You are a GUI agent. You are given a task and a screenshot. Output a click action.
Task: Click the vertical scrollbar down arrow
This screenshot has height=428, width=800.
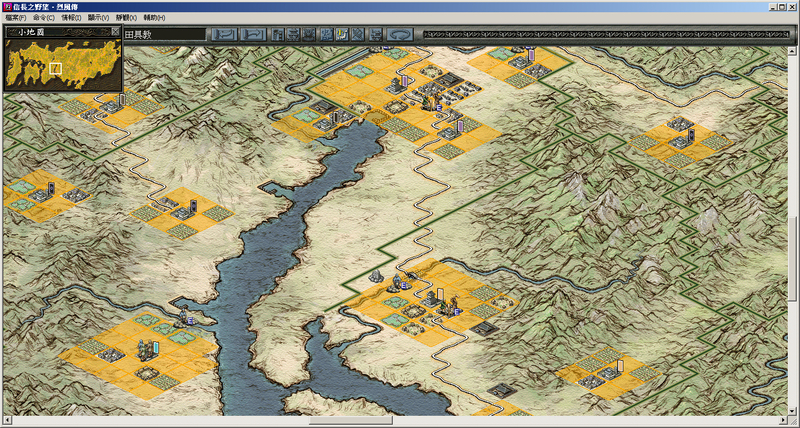(792, 412)
